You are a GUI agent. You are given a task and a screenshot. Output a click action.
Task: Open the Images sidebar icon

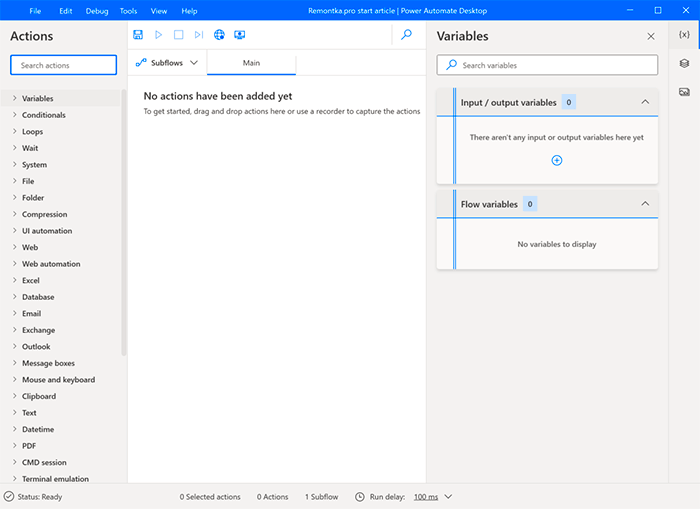coord(684,92)
